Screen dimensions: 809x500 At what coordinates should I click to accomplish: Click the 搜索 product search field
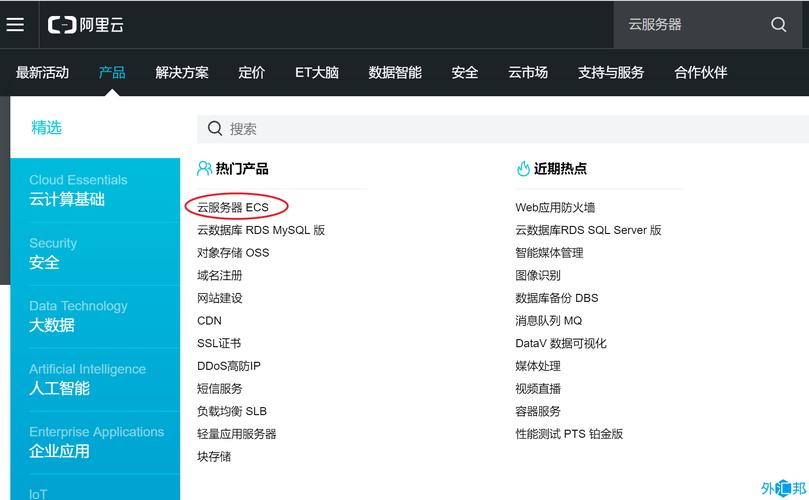(x=503, y=128)
